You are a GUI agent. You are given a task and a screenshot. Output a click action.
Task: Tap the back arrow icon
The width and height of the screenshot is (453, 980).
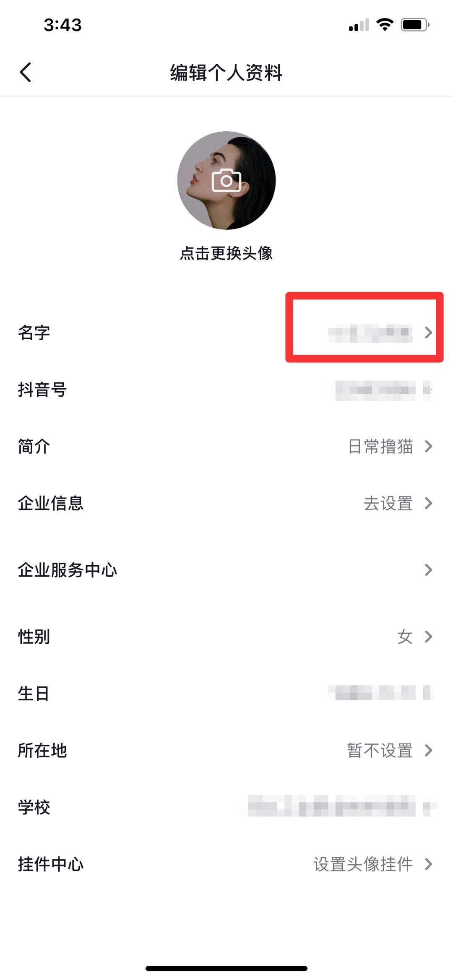(x=26, y=72)
